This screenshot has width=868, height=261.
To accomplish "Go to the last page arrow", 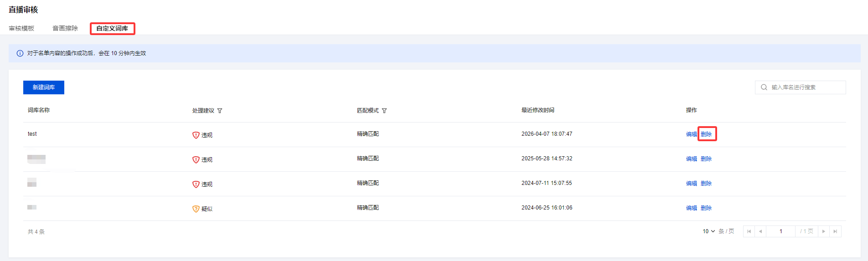I will click(x=835, y=231).
